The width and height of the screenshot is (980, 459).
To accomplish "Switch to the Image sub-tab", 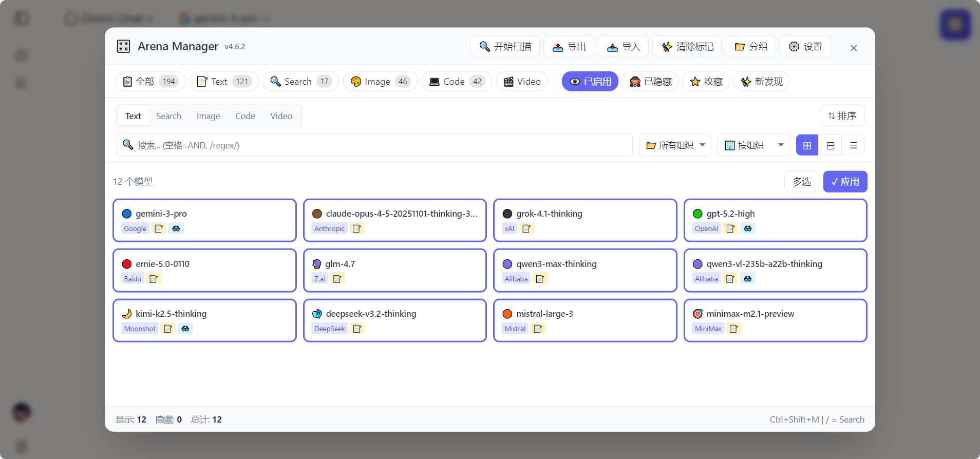I will point(208,116).
